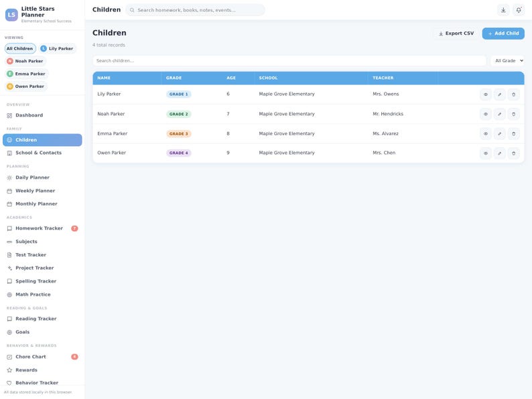Click the Rewards star icon

click(9, 370)
